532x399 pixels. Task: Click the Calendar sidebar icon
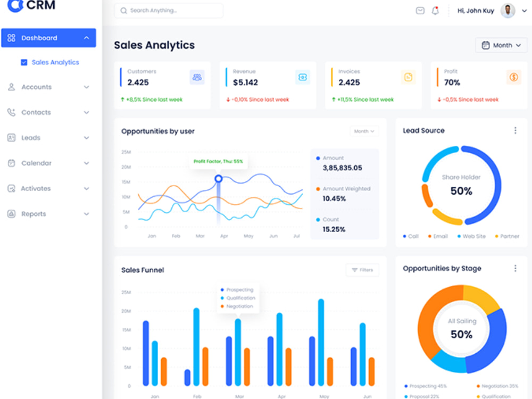point(12,163)
